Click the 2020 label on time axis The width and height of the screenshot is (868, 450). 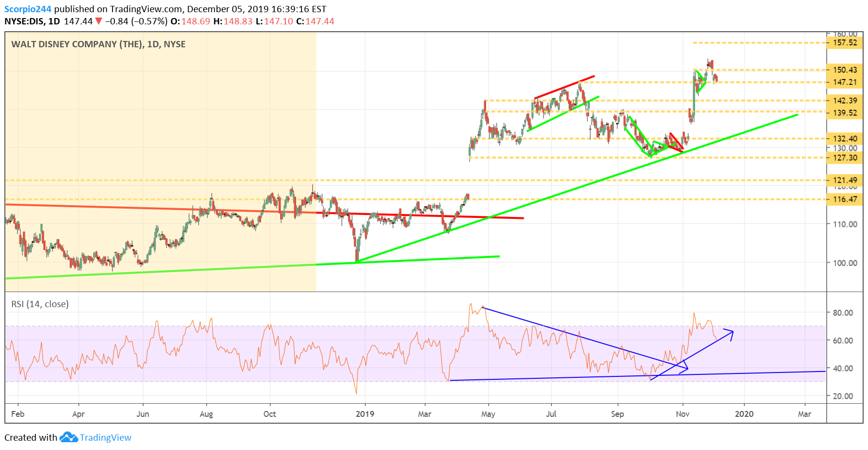click(x=744, y=414)
